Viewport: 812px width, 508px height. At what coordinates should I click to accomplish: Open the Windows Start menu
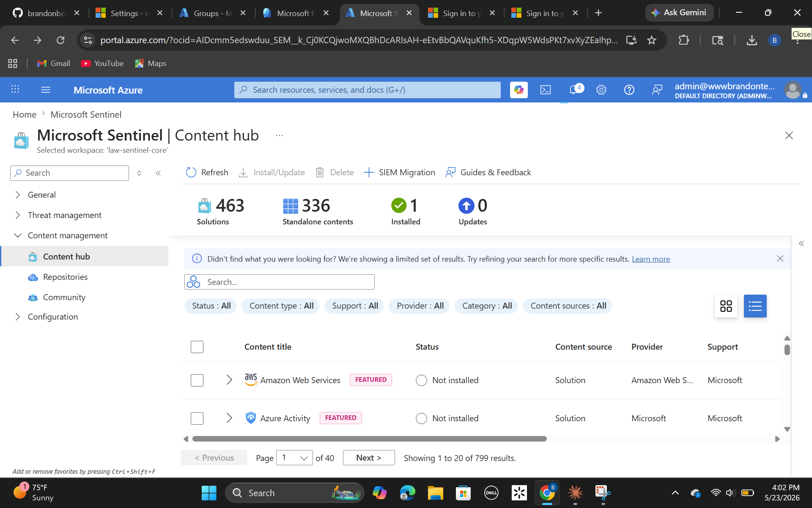point(209,493)
